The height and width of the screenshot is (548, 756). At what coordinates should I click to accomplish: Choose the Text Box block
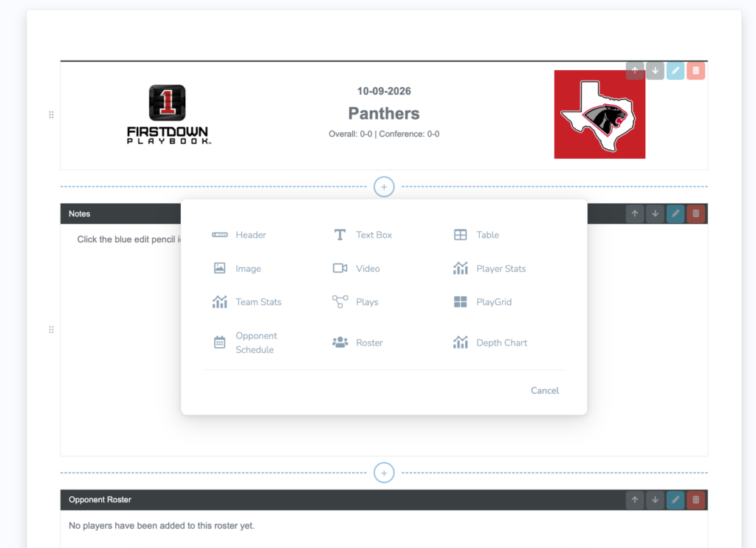[362, 235]
